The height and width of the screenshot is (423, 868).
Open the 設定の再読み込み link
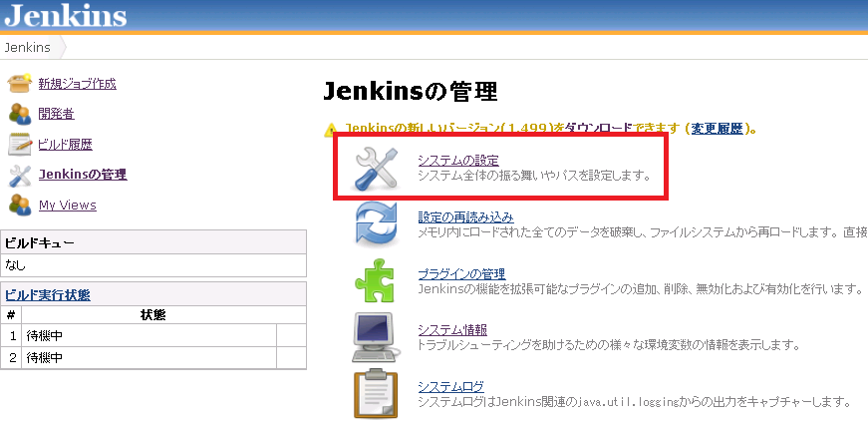pos(466,216)
